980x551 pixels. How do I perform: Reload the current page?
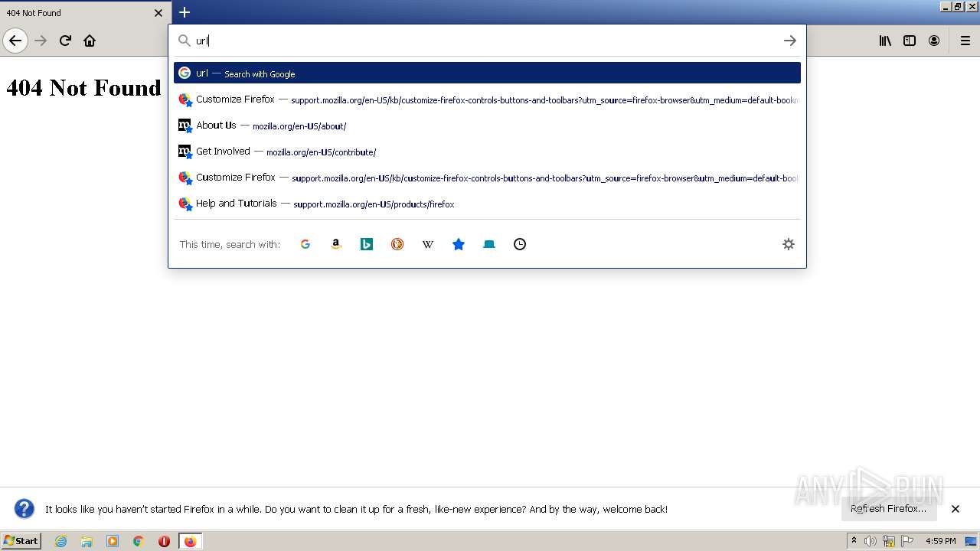65,41
